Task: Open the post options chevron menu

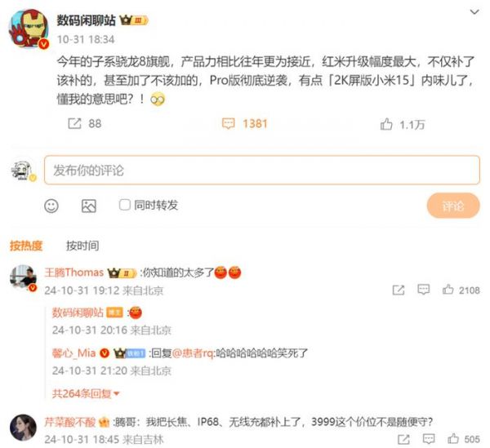Action: tap(474, 12)
